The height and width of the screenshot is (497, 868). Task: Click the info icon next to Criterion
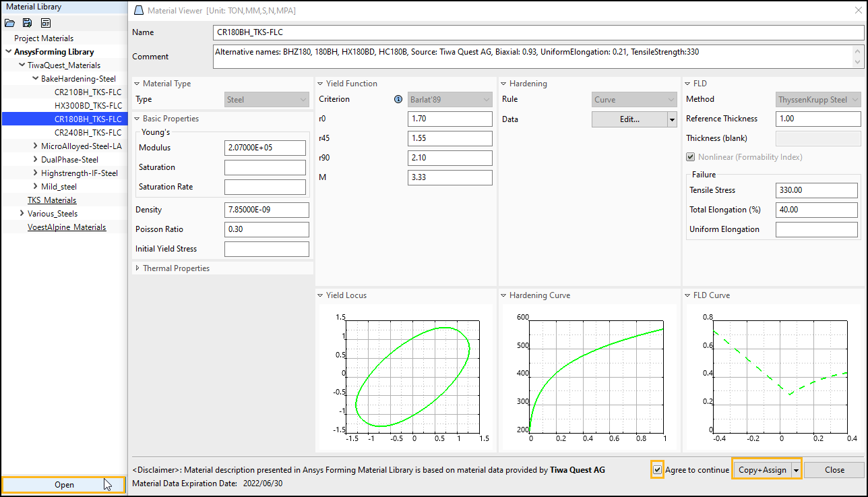pyautogui.click(x=398, y=99)
